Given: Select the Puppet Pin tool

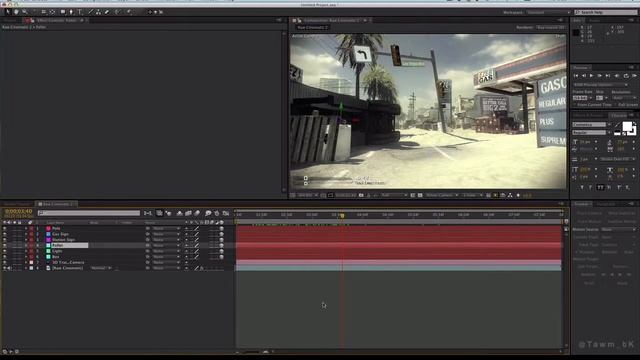Looking at the screenshot, I should [129, 12].
